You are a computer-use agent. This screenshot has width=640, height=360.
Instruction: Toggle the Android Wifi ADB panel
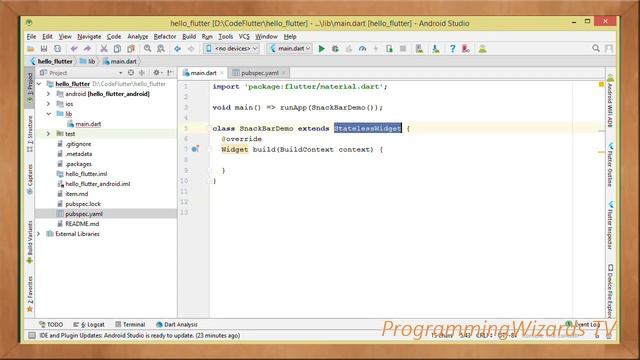[610, 101]
